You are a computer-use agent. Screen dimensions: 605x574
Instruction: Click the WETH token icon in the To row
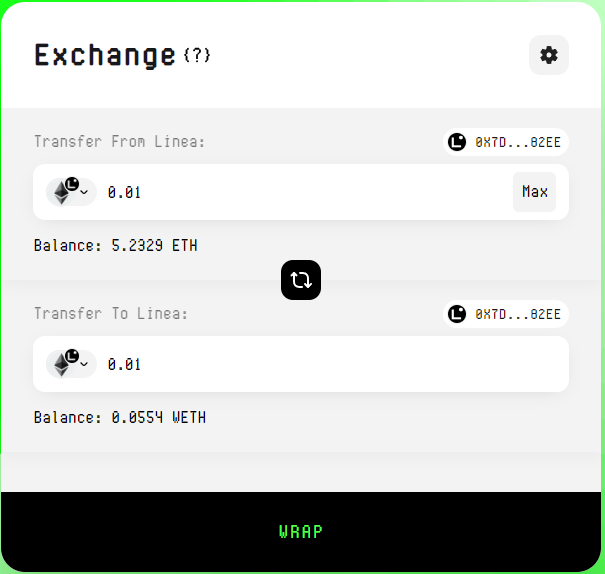[x=63, y=364]
